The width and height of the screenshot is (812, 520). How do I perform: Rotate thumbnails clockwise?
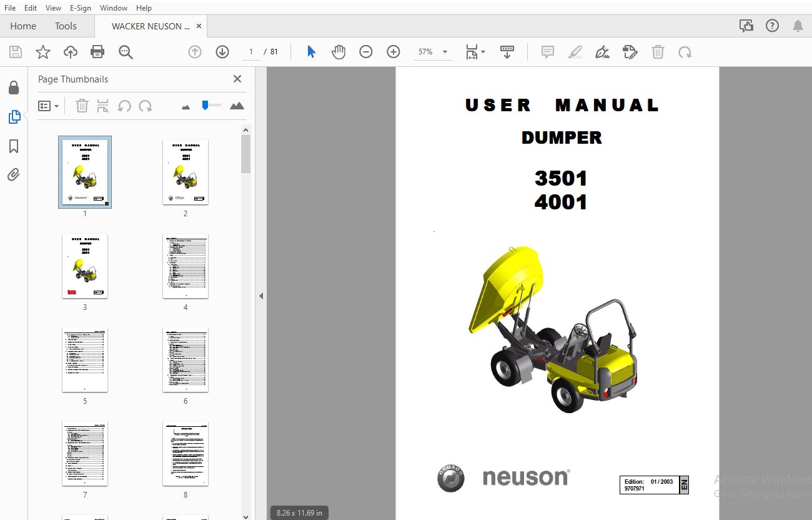[146, 106]
